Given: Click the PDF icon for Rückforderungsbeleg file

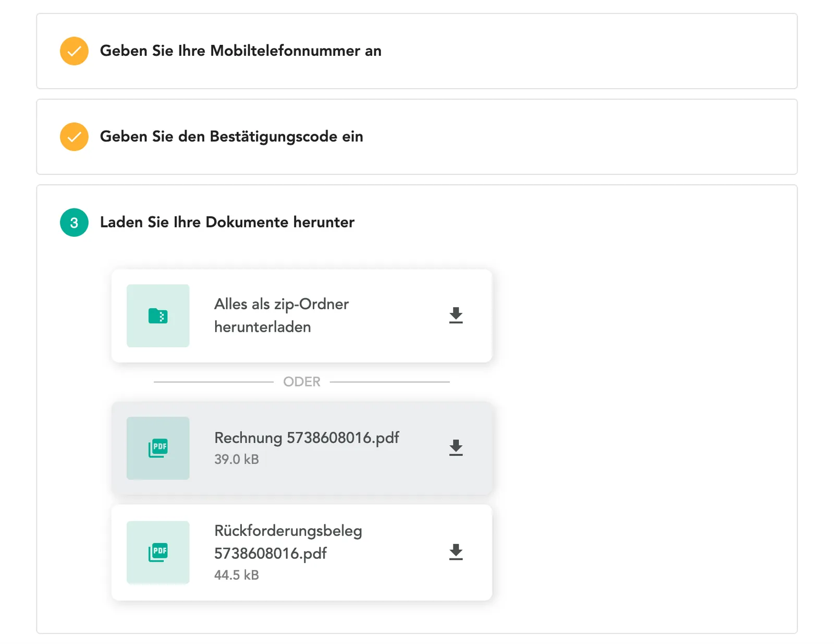Looking at the screenshot, I should (x=158, y=552).
